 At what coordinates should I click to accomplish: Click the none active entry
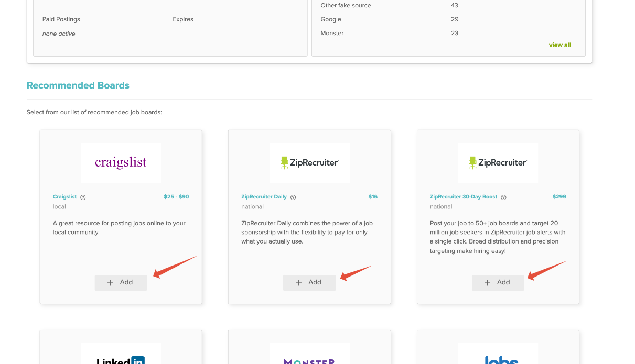[59, 34]
